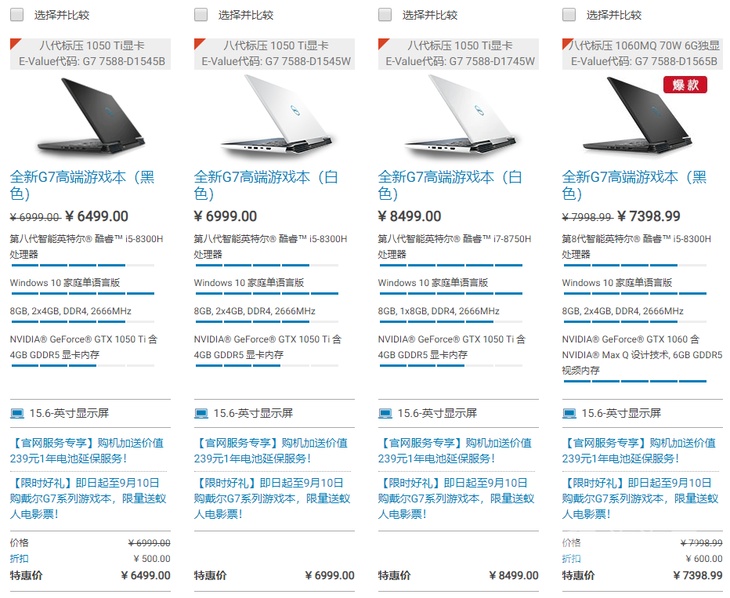Image resolution: width=730 pixels, height=598 pixels.
Task: Open 全新G7高端游戏本 title priced ¥6499.00
Action: pyautogui.click(x=82, y=185)
